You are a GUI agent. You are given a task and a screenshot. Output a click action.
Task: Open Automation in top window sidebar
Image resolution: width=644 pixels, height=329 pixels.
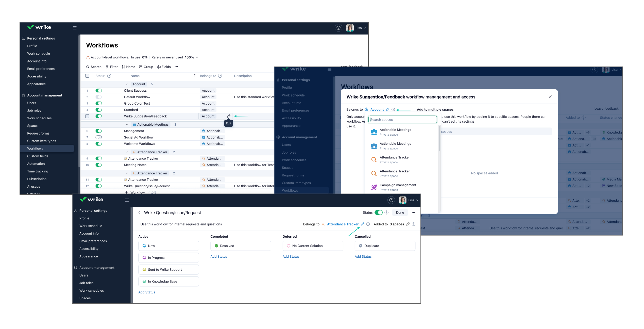(36, 164)
